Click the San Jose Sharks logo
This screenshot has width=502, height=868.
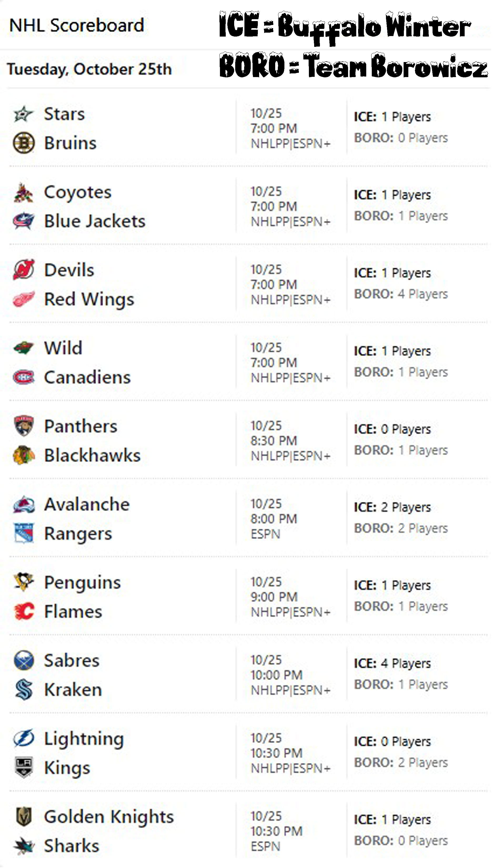(23, 846)
